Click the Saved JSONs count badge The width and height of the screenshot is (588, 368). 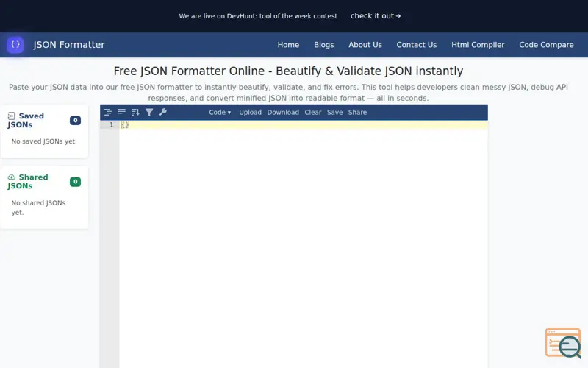pyautogui.click(x=75, y=121)
